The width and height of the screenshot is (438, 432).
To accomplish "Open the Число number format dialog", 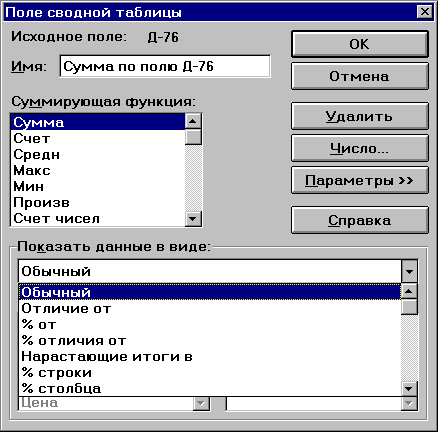I will coord(360,148).
